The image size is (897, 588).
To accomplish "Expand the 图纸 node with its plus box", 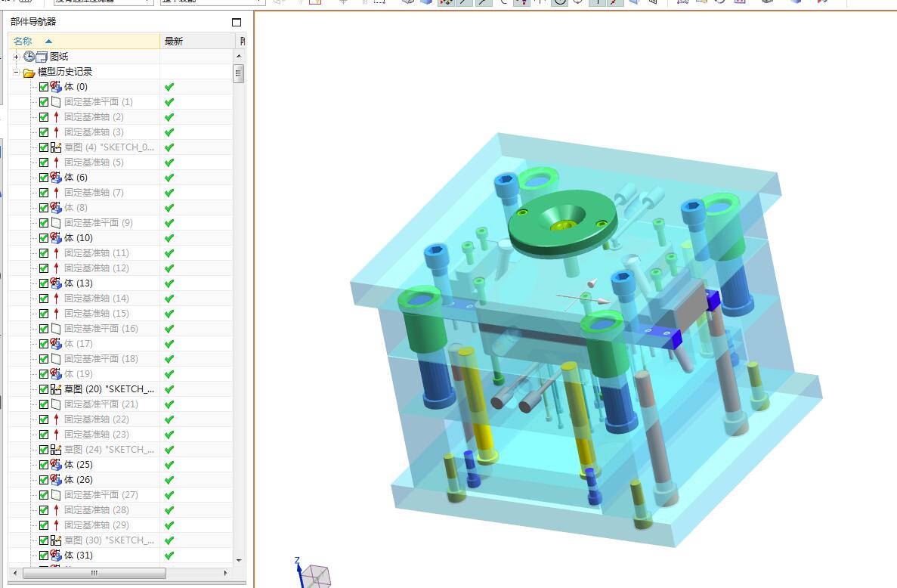I will click(x=16, y=57).
